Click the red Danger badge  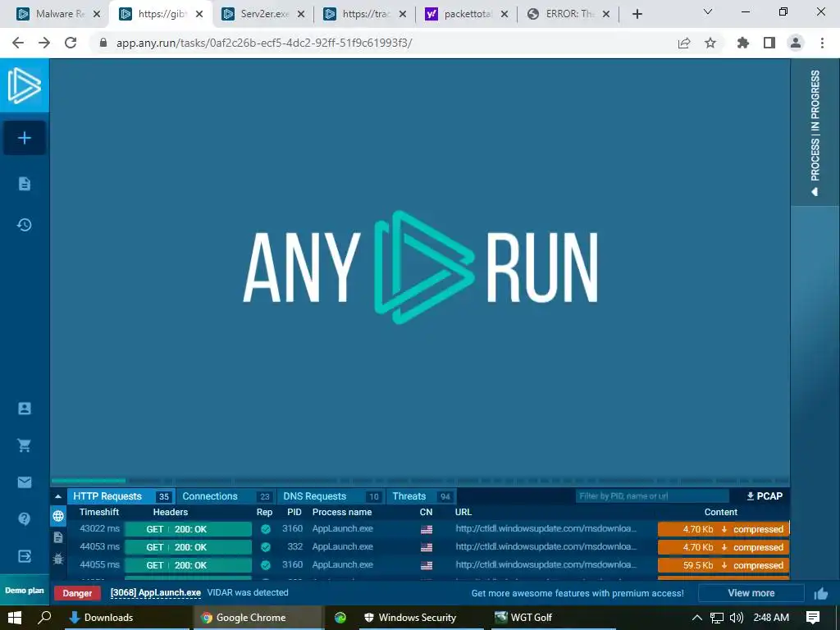click(77, 593)
